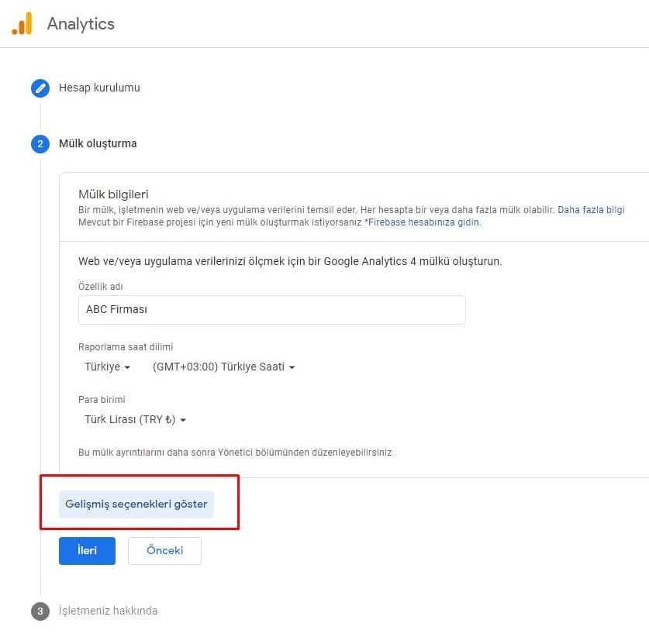Click the Raporlama saat dilimi label
This screenshot has width=649, height=644.
[x=126, y=347]
